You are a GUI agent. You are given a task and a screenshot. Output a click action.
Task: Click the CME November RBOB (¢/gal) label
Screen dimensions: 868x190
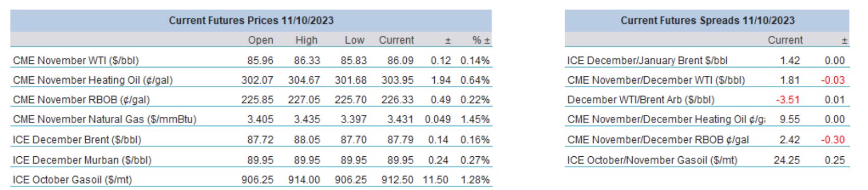tap(81, 100)
